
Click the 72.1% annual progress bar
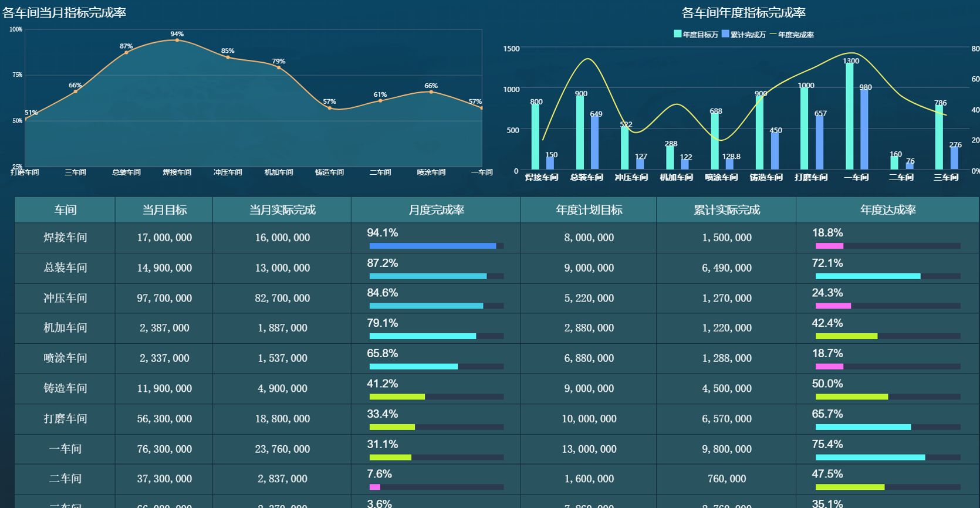[887, 276]
